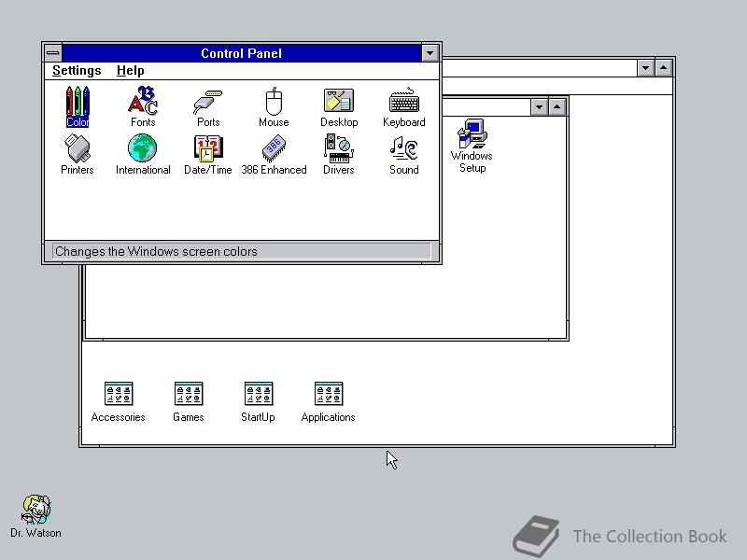Image resolution: width=747 pixels, height=560 pixels.
Task: Click status text 'Changes the Windows screen colors'
Action: point(156,251)
